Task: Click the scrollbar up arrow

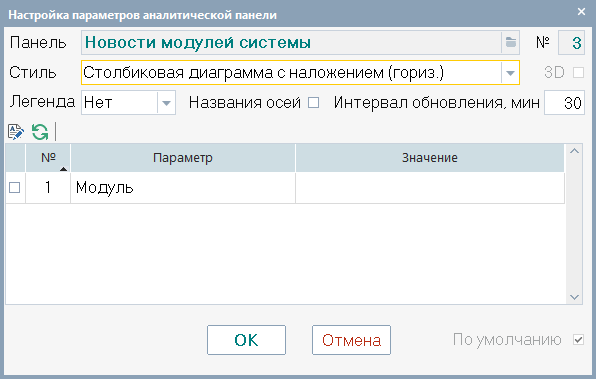Action: coord(574,151)
